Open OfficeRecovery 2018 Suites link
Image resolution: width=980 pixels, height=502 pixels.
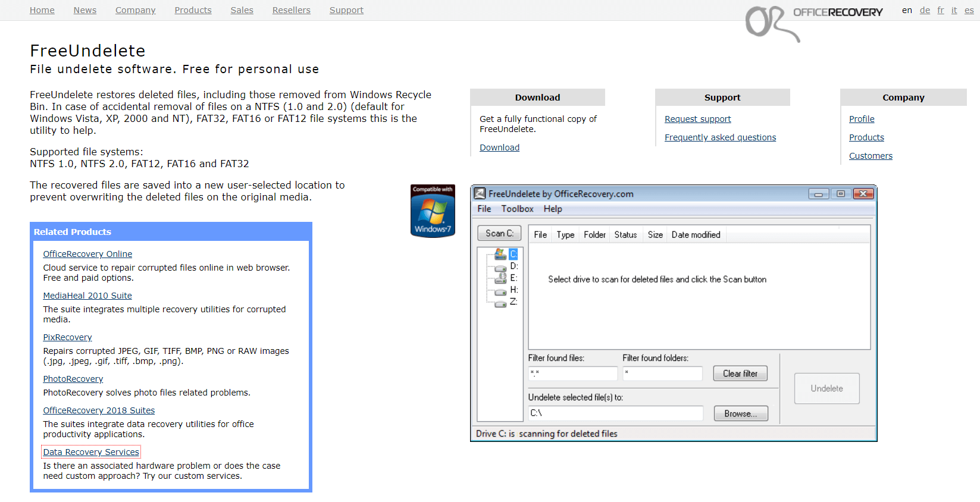(x=99, y=410)
